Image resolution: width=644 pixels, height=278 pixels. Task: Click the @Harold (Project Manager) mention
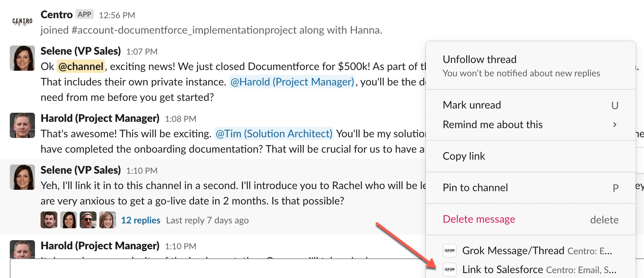coord(292,82)
